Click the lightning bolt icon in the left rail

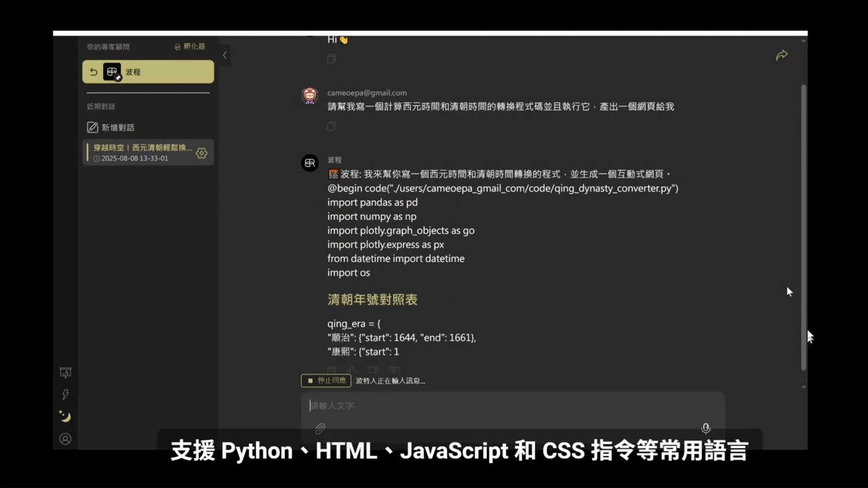point(65,394)
